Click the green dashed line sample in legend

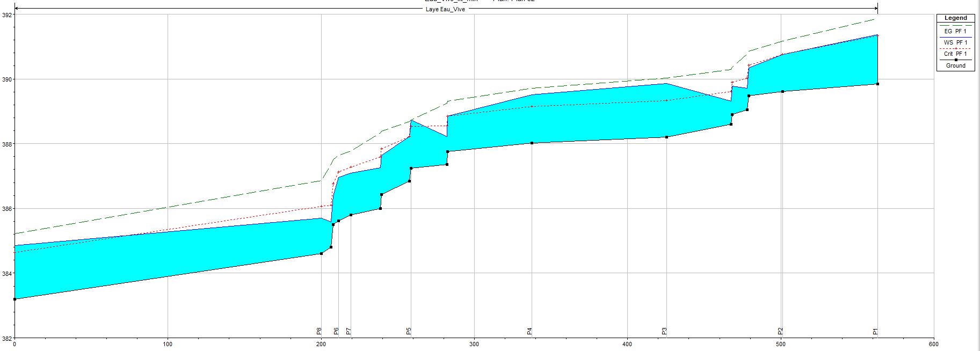click(955, 25)
